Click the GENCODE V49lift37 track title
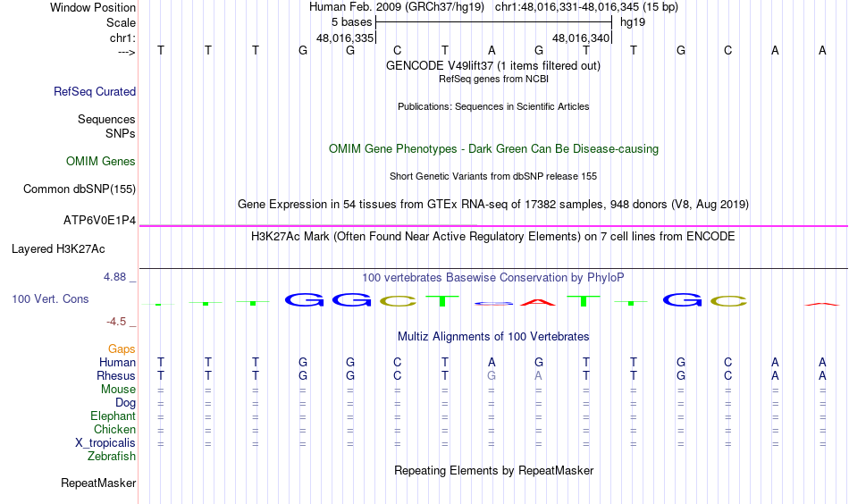This screenshot has height=504, width=849. click(492, 65)
